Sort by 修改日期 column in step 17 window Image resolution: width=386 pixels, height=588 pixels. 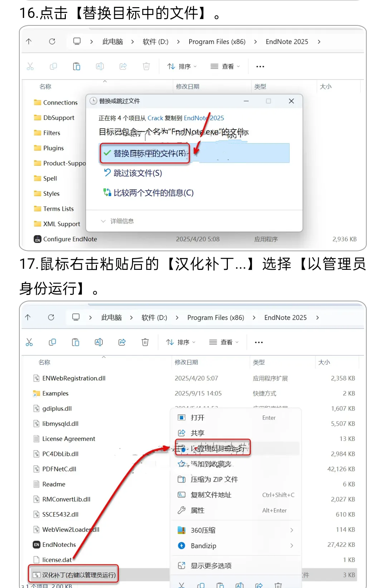(186, 362)
